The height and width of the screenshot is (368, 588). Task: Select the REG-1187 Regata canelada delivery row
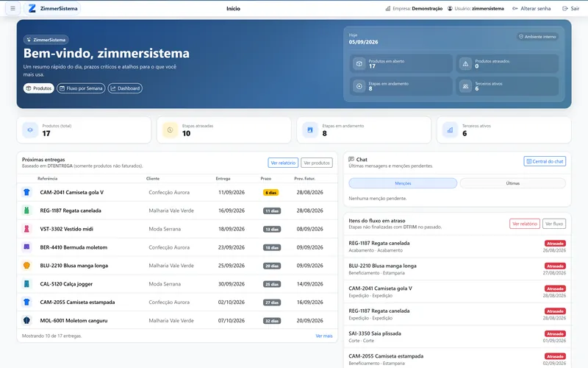(177, 210)
